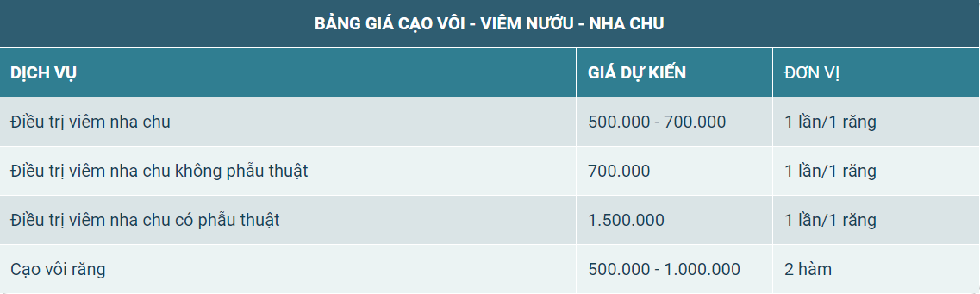Click the unit cell beside price 500.000 - 700.000

(830, 122)
